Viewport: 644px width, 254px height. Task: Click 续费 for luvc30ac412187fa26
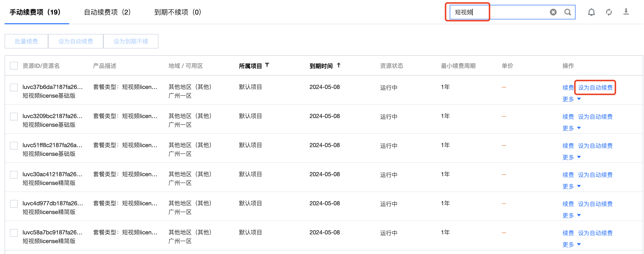click(568, 175)
